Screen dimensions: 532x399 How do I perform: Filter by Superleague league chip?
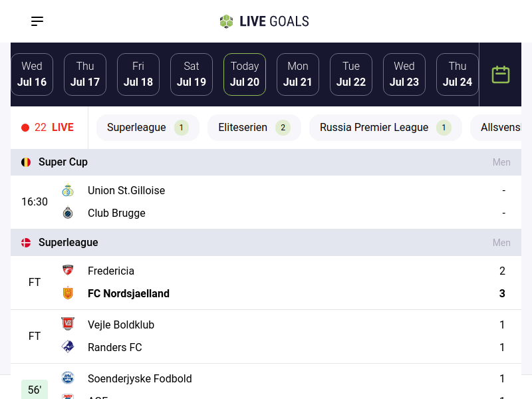point(148,128)
